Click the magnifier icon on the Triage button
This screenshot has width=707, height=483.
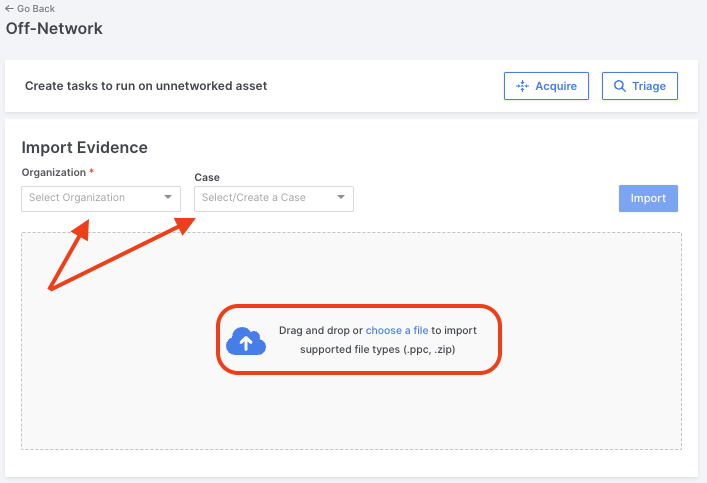coord(620,86)
